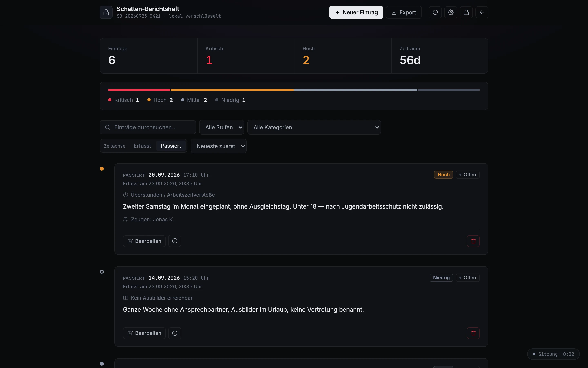Click clock icon beside Überstunden category
Image resolution: width=588 pixels, height=368 pixels.
[125, 195]
